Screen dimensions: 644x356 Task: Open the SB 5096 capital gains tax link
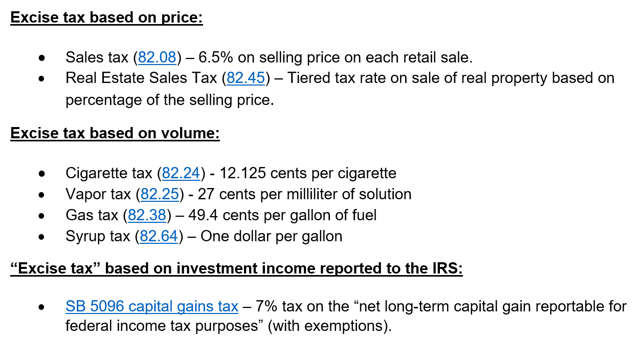tap(152, 306)
